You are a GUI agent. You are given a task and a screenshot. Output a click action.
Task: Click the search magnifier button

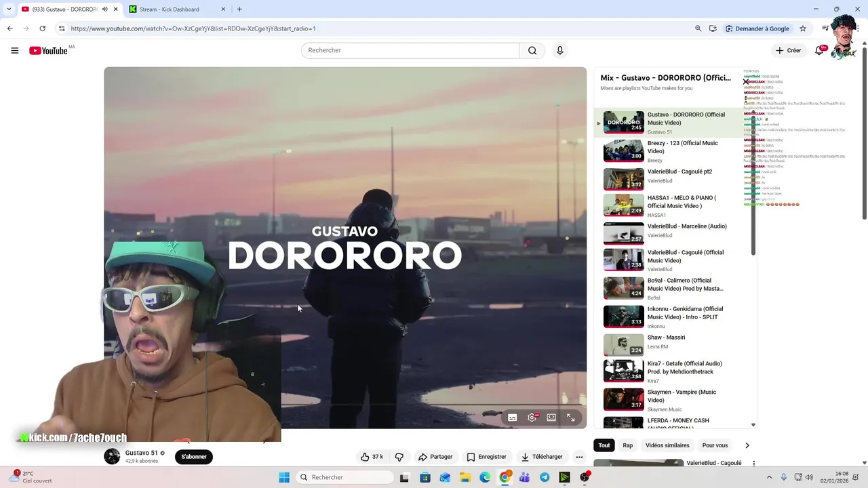tap(532, 50)
